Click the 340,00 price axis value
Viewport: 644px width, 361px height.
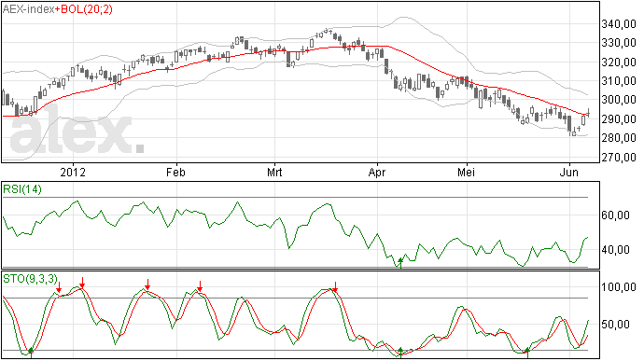(619, 24)
